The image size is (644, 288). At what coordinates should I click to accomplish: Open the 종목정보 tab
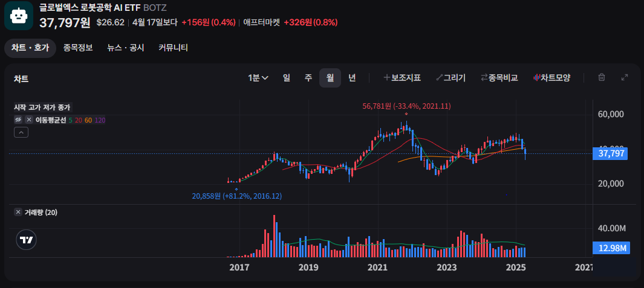pyautogui.click(x=78, y=48)
